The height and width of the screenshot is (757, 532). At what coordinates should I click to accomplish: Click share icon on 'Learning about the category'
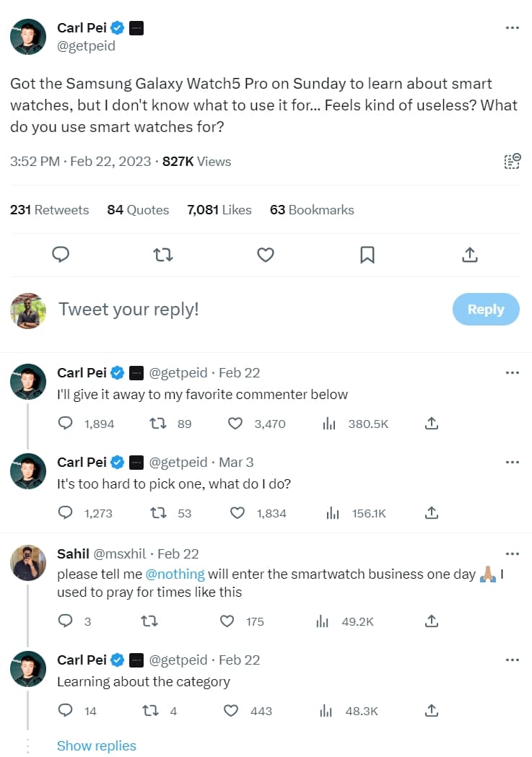coord(432,711)
